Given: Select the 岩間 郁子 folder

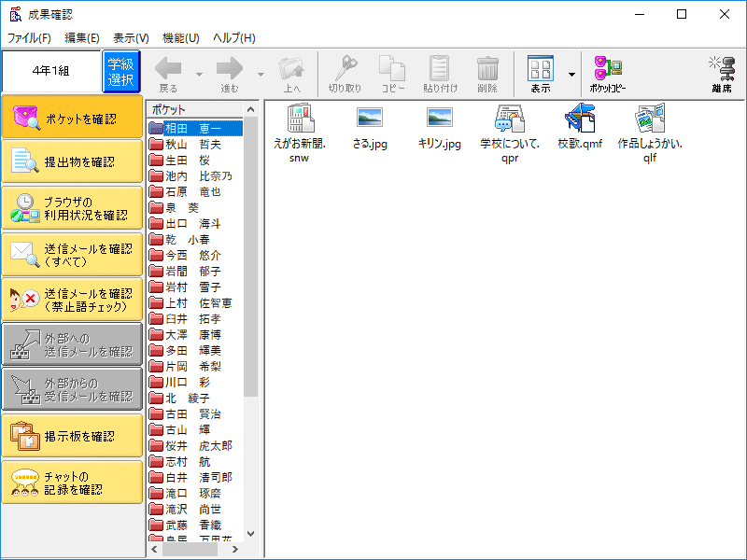Looking at the screenshot, I should (185, 272).
